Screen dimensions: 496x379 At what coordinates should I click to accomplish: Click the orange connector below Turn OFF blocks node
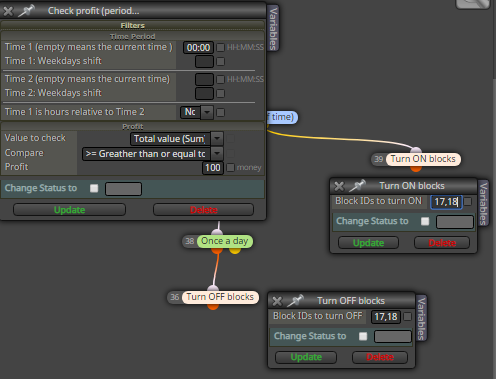tap(213, 306)
